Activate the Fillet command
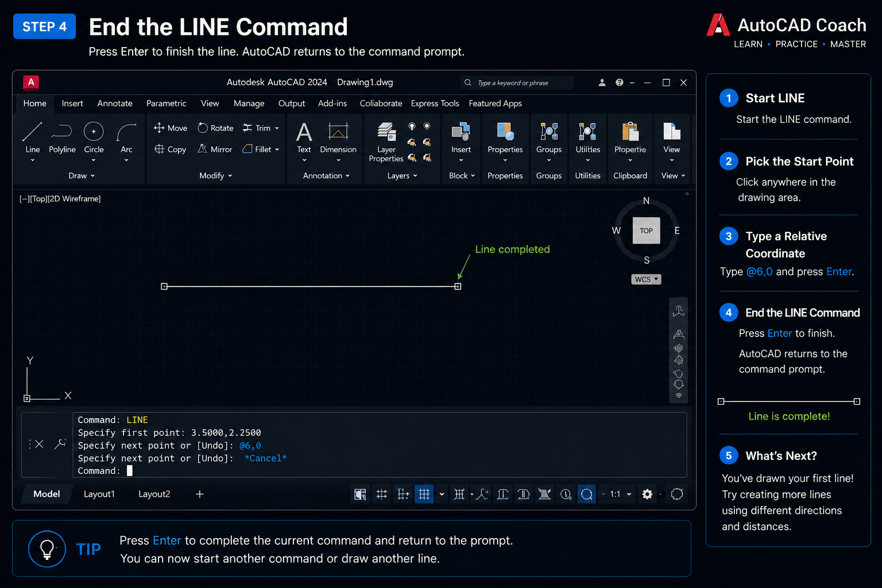This screenshot has height=588, width=882. coord(257,149)
